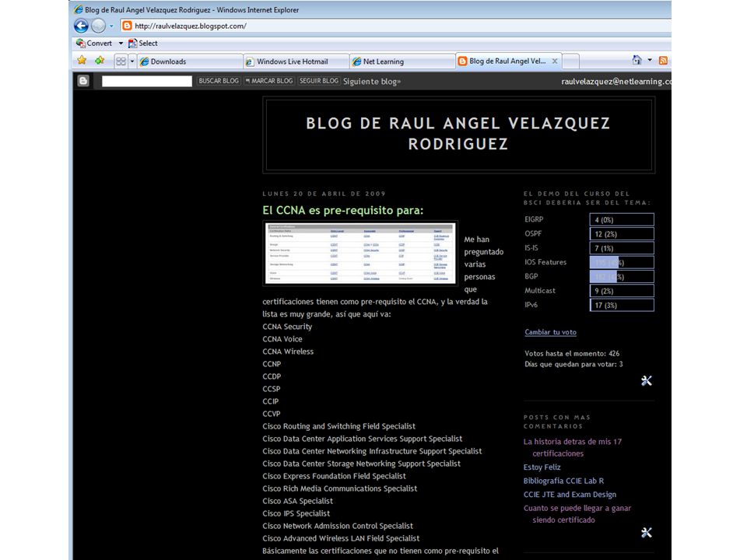Open CCIE JTE and Exam Design link
Screen dimensions: 747x560
(570, 495)
